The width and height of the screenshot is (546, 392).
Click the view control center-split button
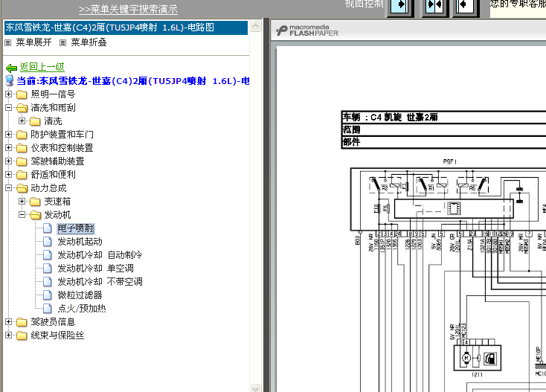[434, 7]
